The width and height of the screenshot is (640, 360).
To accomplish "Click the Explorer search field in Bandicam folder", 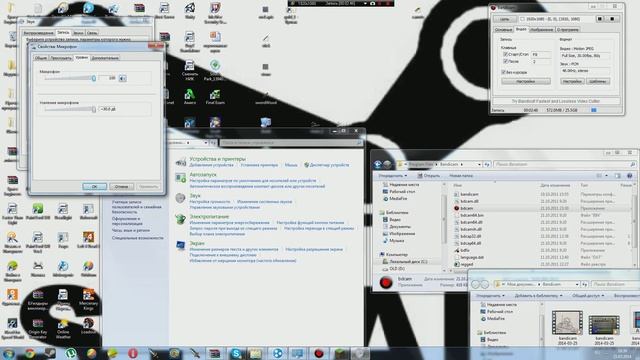I will point(565,164).
